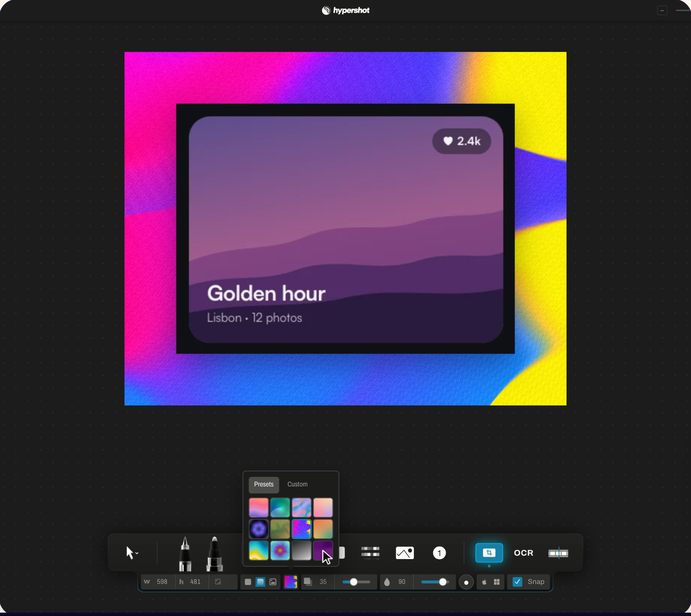Viewport: 691px width, 616px height.
Task: Choose the Apple window style
Action: [x=484, y=582]
